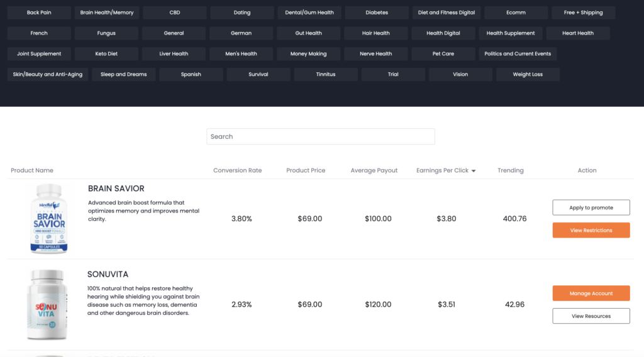Open the Heart Health category
Viewport: 644px width, 357px height.
(578, 33)
